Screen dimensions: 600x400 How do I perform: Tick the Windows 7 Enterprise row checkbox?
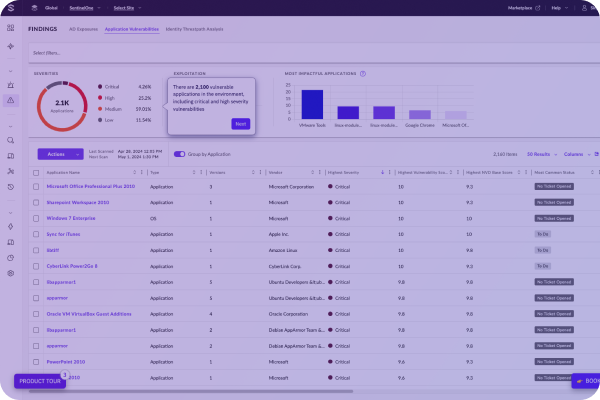(38, 218)
